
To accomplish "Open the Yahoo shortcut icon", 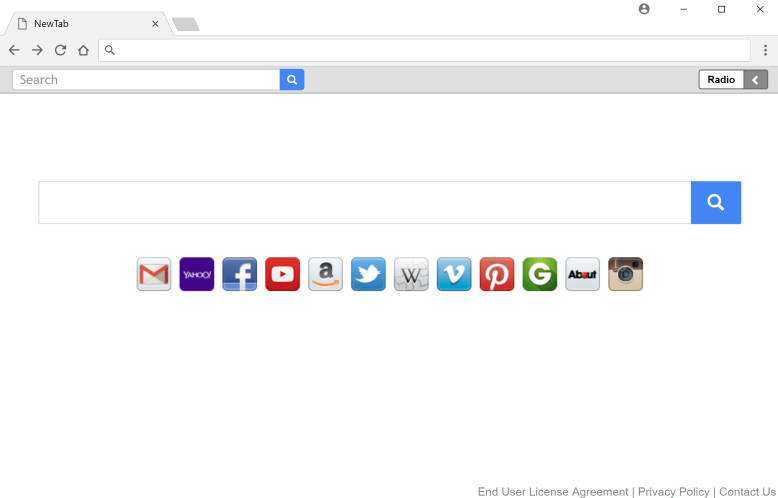I will [196, 274].
